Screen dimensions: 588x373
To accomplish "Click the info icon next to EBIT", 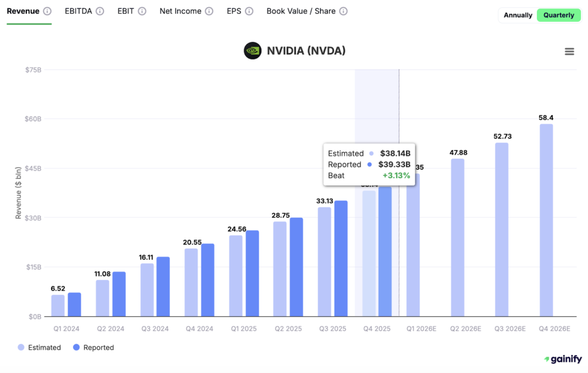I will click(142, 11).
